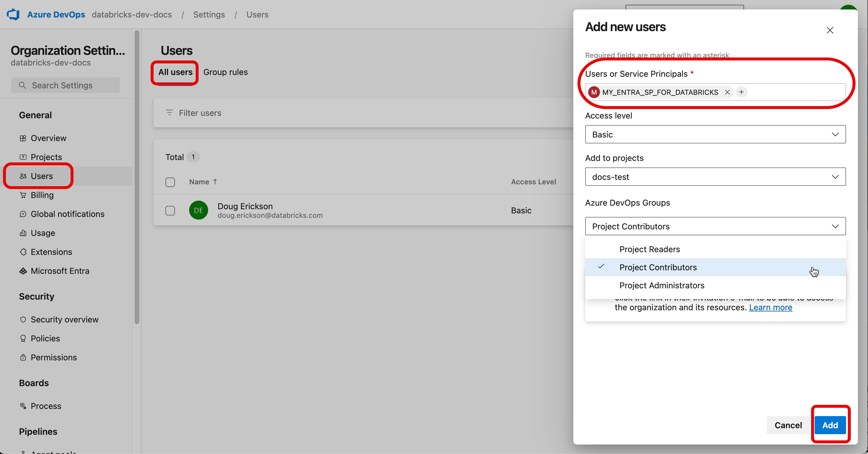This screenshot has height=454, width=868.
Task: Open Security overview settings
Action: click(64, 319)
